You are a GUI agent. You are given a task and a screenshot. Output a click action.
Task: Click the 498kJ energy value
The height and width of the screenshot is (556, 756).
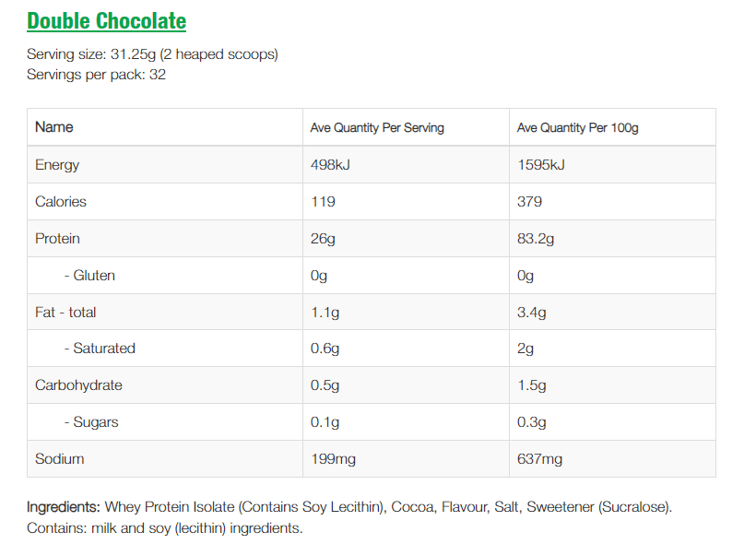coord(330,165)
